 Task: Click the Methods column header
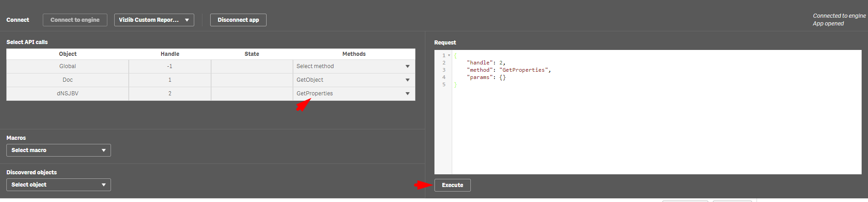click(x=354, y=54)
